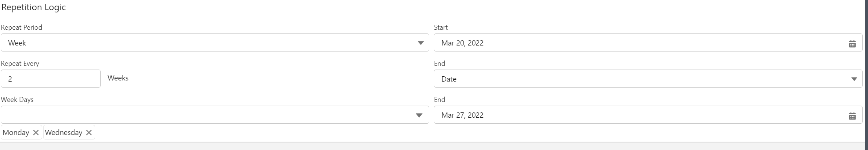Select the Monday chip label

click(16, 132)
